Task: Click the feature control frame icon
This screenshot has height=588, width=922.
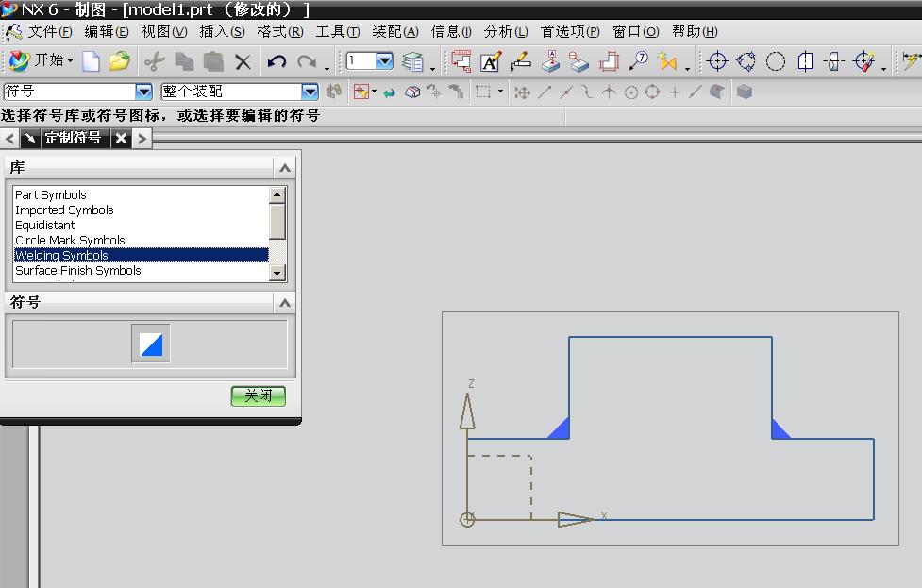Action: (461, 61)
